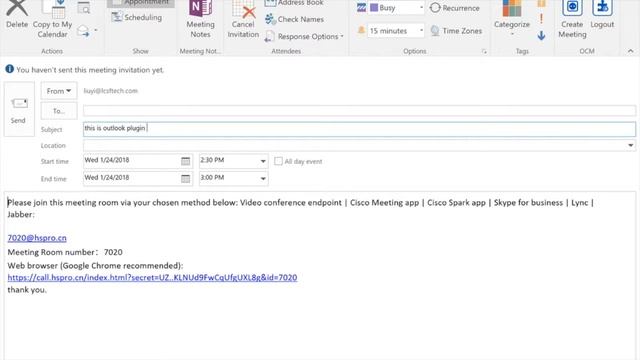Click into the To recipients field
This screenshot has height=360, width=640.
[x=359, y=111]
